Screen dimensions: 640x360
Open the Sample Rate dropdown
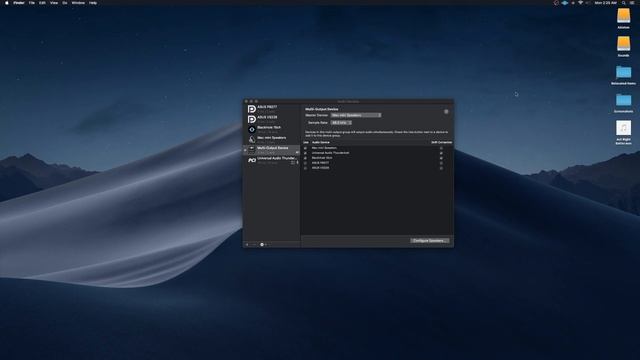point(341,122)
